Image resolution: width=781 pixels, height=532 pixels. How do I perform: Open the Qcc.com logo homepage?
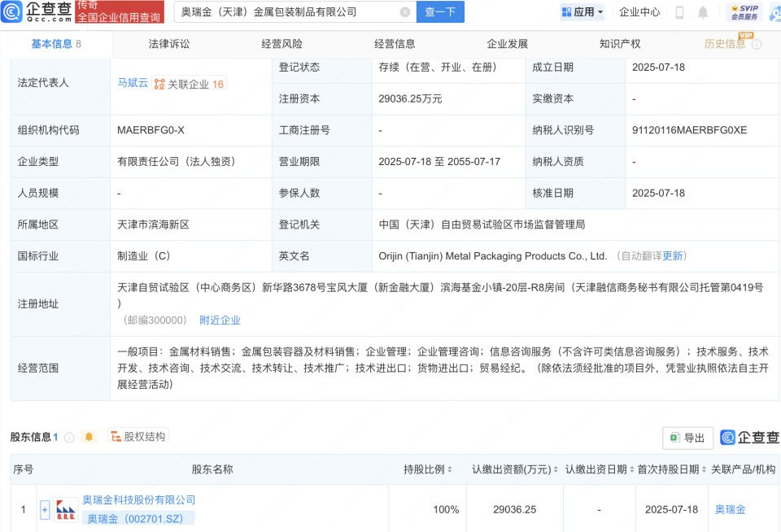37,11
